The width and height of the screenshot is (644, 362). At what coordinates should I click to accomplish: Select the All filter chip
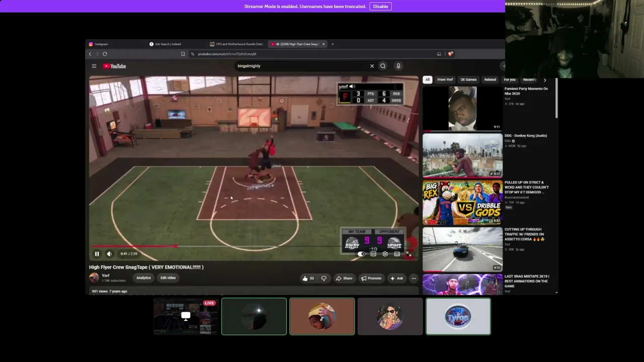click(x=427, y=79)
